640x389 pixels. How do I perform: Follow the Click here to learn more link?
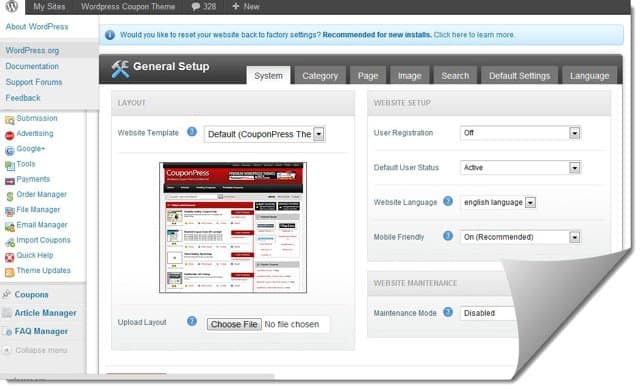point(474,35)
